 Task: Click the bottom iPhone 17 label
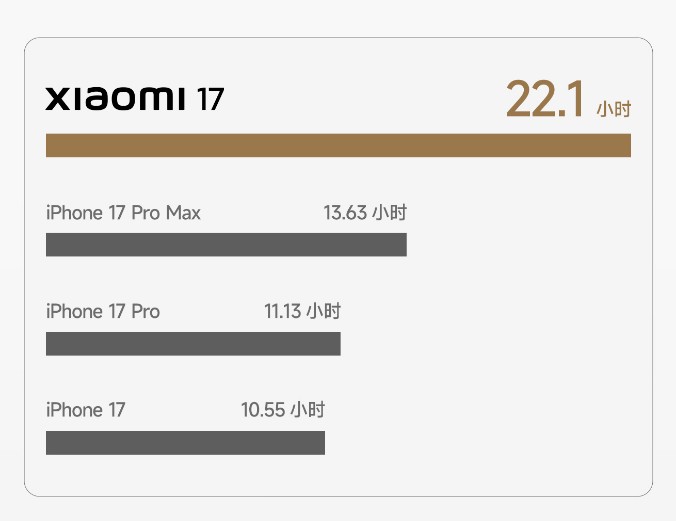(86, 410)
